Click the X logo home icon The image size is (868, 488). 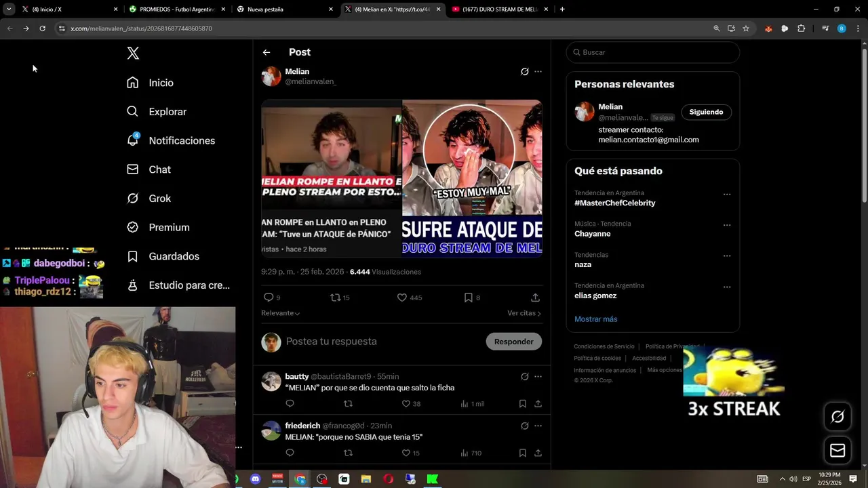(133, 54)
